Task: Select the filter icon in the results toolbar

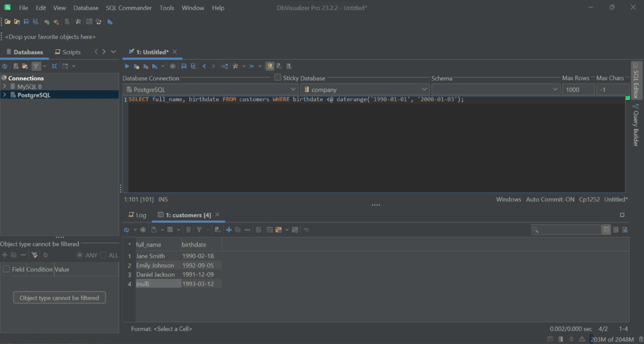Action: 198,230
